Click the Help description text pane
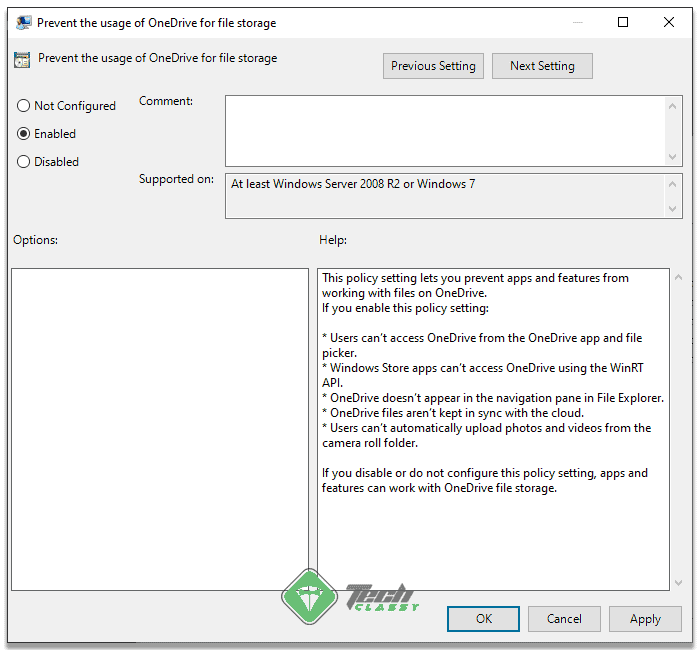This screenshot has width=700, height=650. (493, 429)
